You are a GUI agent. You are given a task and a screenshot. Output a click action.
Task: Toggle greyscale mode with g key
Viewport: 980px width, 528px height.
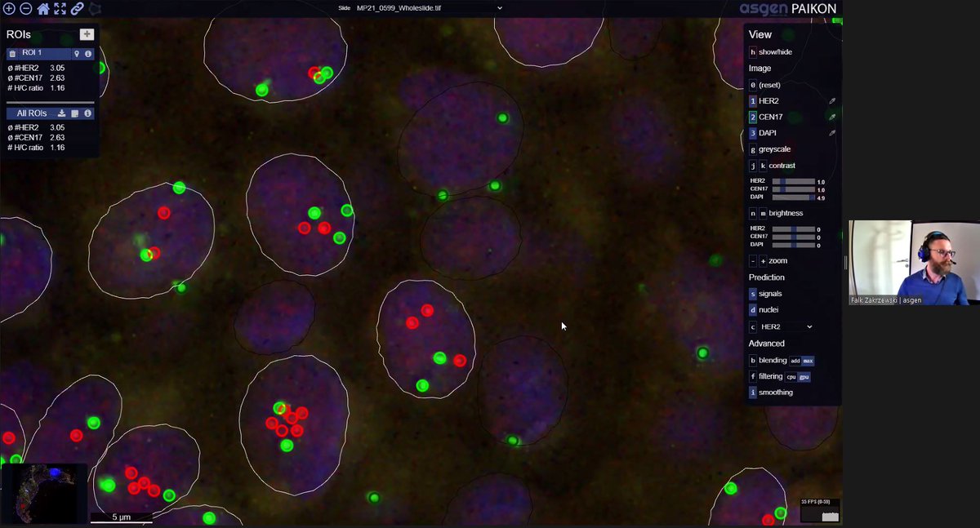[753, 149]
